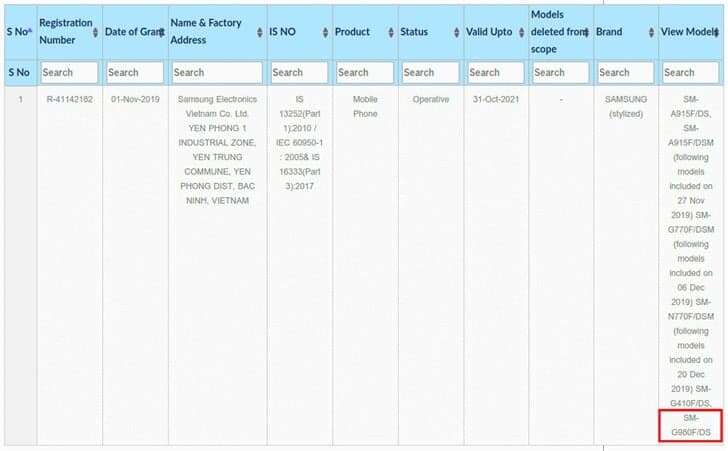Screen dimensions: 728x451
Task: Select the Name & Factory Address search input
Action: click(x=217, y=72)
